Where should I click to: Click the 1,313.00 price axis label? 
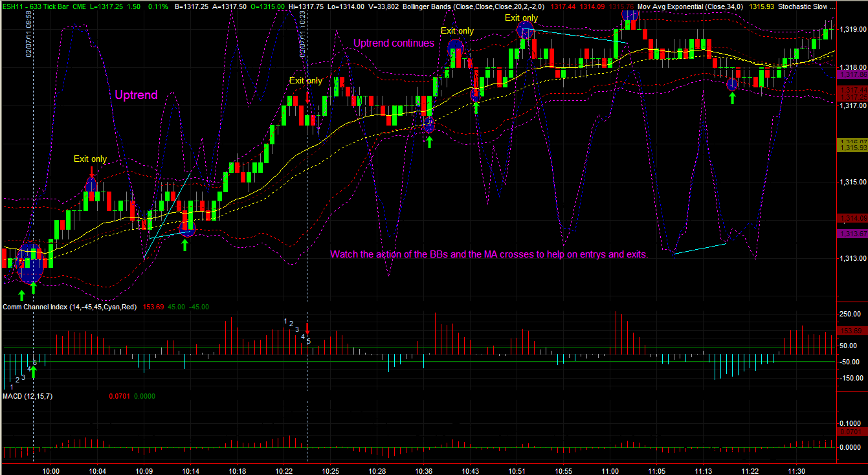coord(852,258)
